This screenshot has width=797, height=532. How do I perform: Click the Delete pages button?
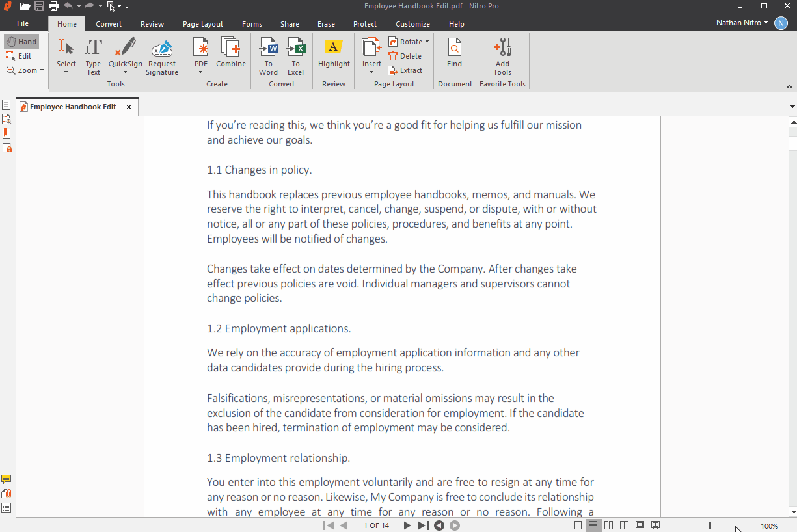click(x=405, y=56)
